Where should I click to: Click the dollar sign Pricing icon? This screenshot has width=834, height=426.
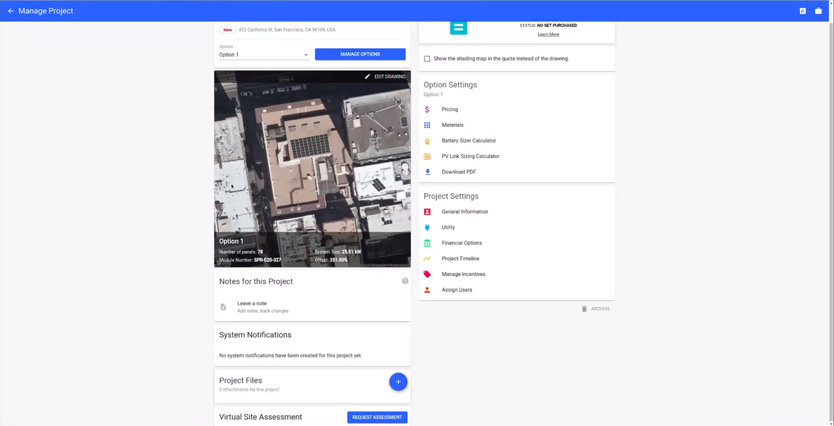coord(427,110)
